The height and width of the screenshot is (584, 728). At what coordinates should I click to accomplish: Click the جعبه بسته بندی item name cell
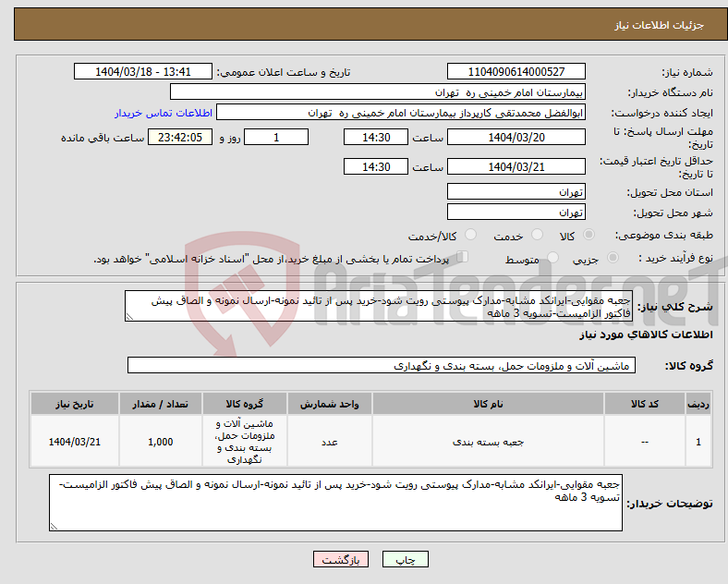click(488, 442)
